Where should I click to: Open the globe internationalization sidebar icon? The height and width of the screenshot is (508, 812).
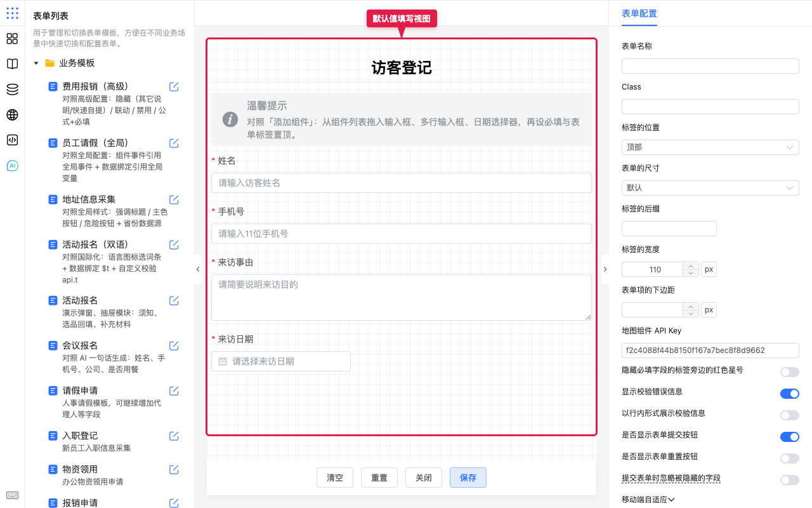pos(12,115)
